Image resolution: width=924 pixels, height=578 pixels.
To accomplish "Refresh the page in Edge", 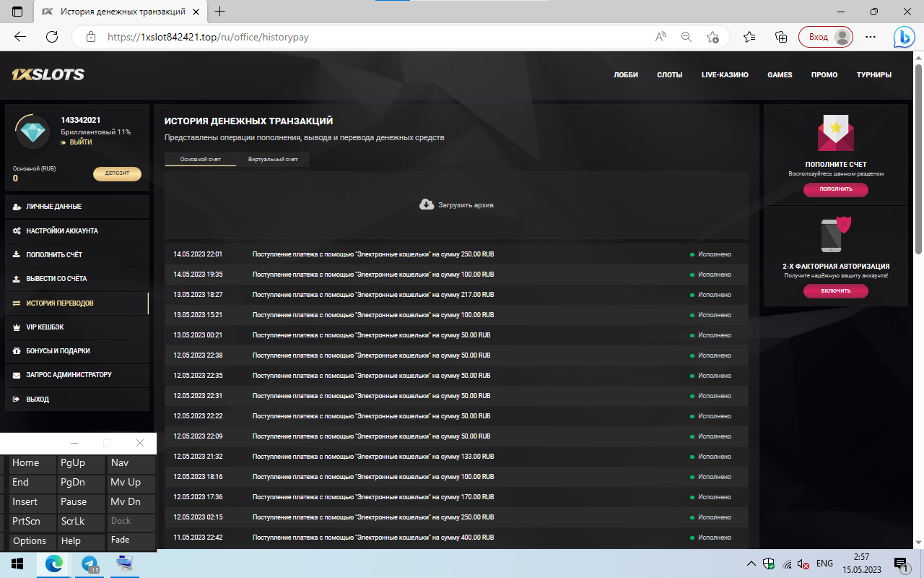I will click(x=52, y=37).
